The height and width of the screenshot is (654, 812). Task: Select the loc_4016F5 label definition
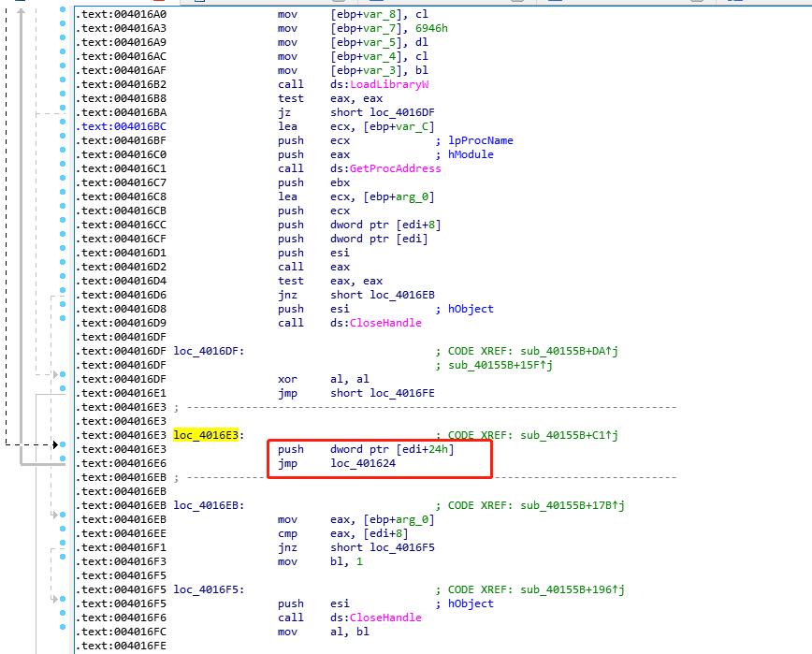208,589
